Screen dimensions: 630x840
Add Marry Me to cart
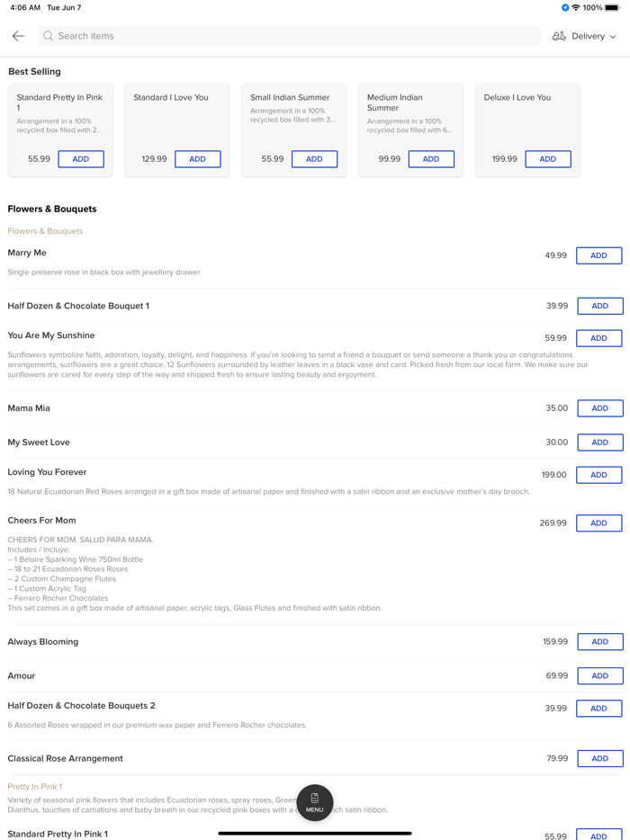(x=598, y=255)
